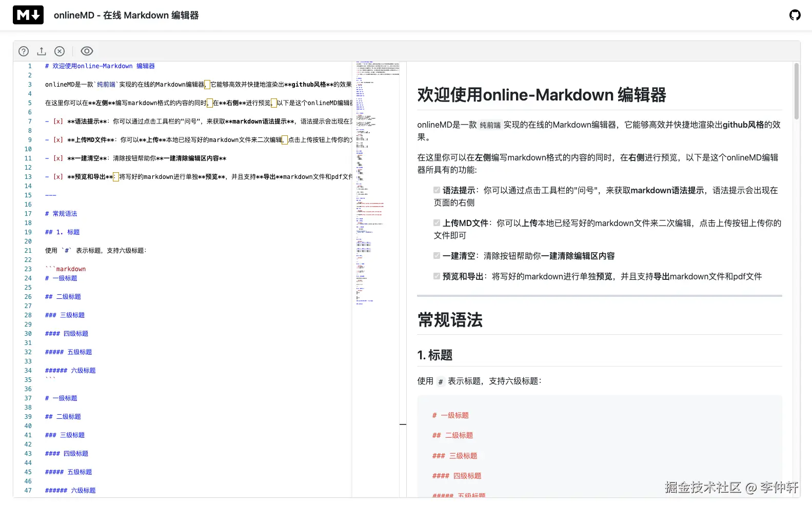The image size is (812, 508).
Task: Click the editor minimap code overview
Action: pos(378,183)
